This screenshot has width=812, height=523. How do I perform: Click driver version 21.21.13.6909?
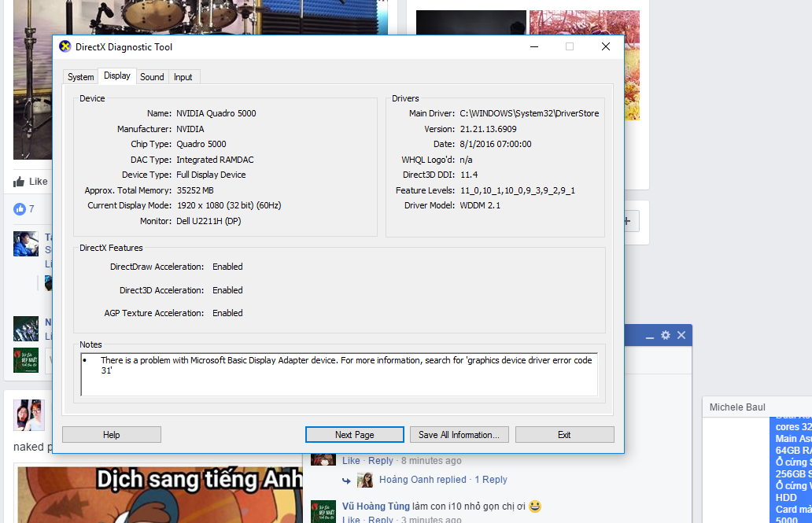click(488, 129)
